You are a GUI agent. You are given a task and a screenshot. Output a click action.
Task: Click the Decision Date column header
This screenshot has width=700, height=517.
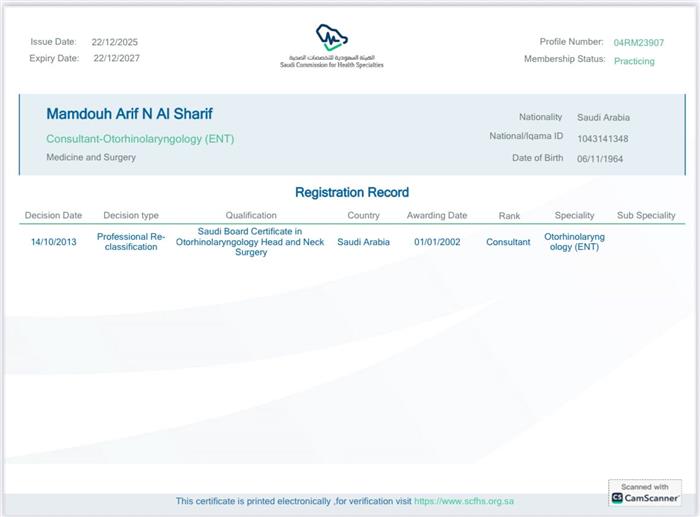pyautogui.click(x=53, y=215)
